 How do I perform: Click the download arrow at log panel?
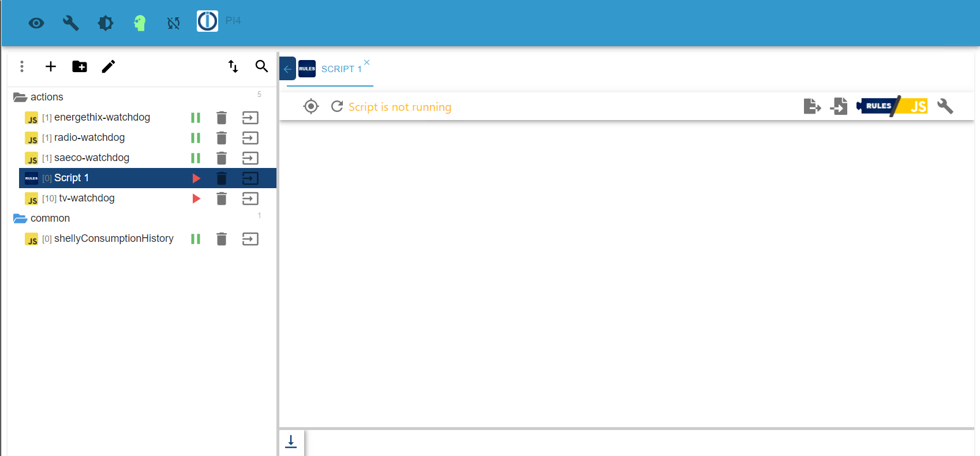click(x=291, y=442)
